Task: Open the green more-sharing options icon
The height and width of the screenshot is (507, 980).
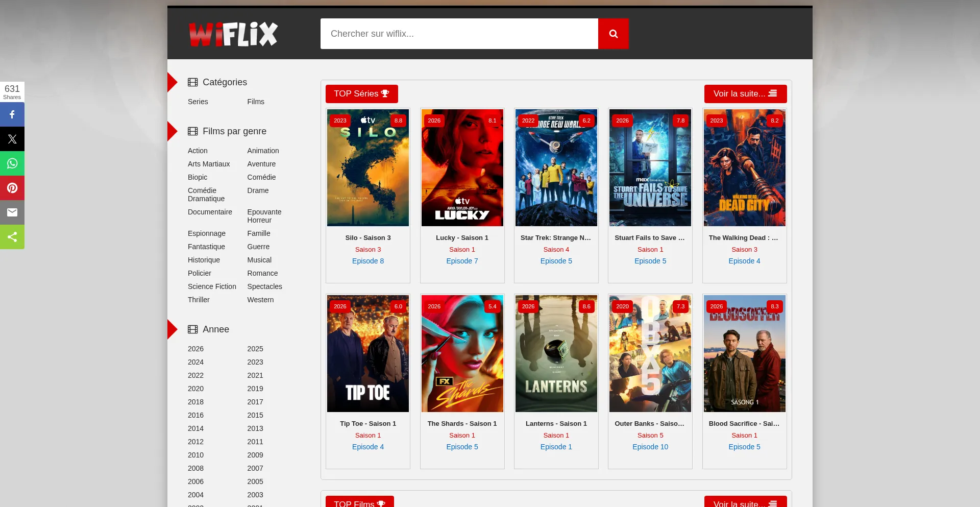Action: pos(12,237)
